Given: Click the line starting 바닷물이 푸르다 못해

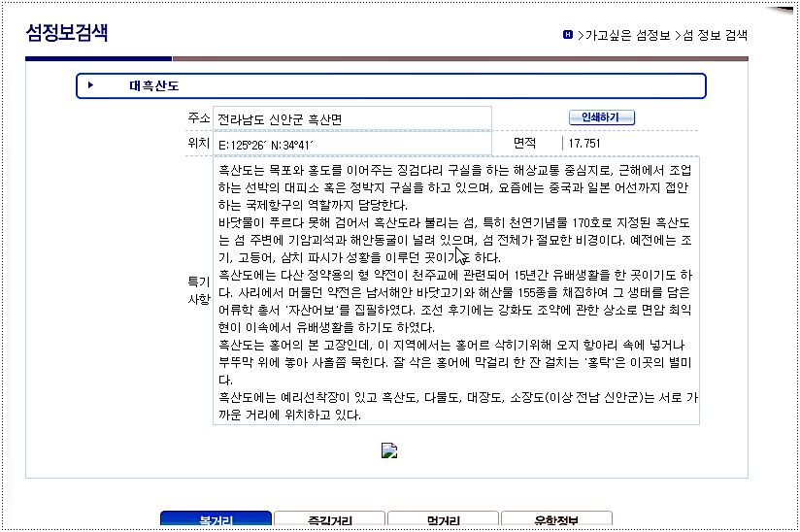Looking at the screenshot, I should click(454, 223).
